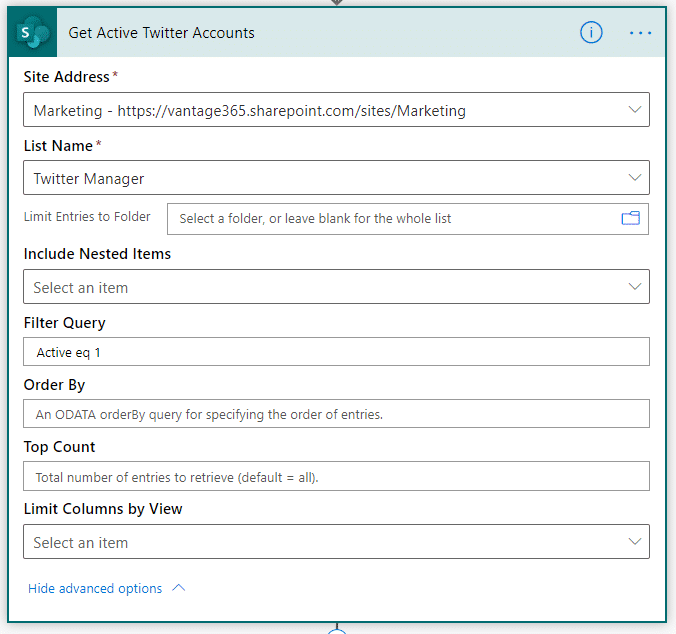
Task: Click the List Name label
Action: pos(58,146)
